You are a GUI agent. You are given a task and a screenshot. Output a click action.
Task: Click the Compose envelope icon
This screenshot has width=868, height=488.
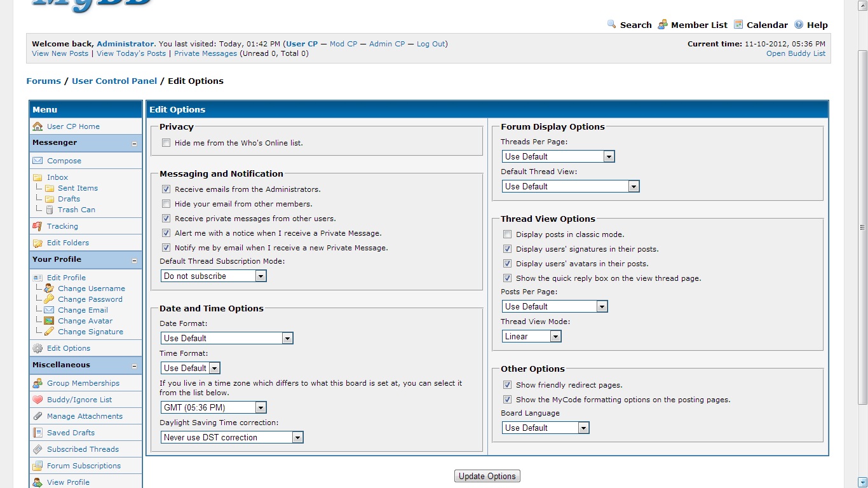(37, 161)
